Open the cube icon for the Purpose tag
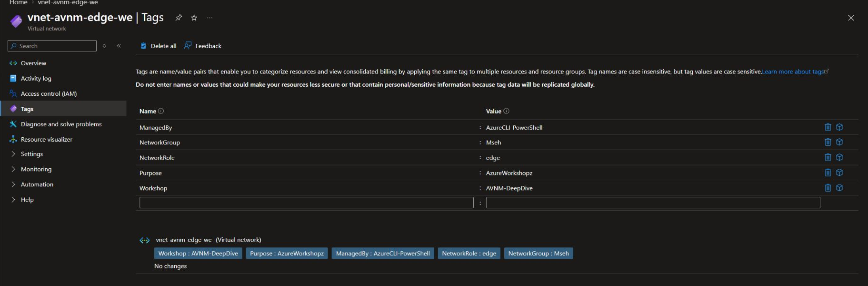 tap(839, 173)
